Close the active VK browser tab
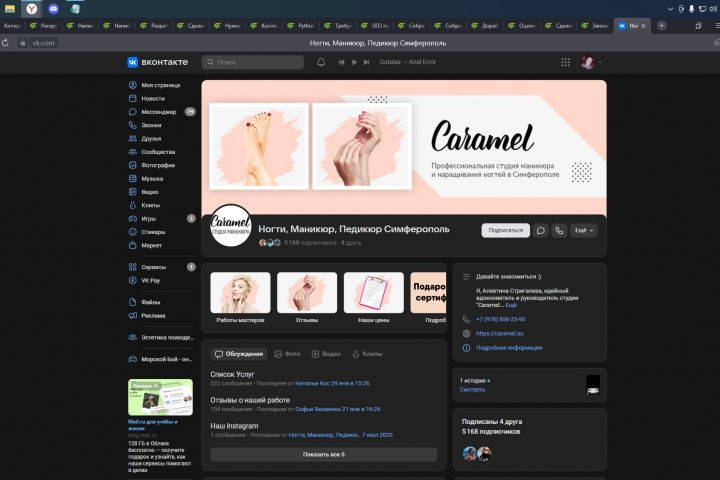This screenshot has height=480, width=720. coord(643,26)
